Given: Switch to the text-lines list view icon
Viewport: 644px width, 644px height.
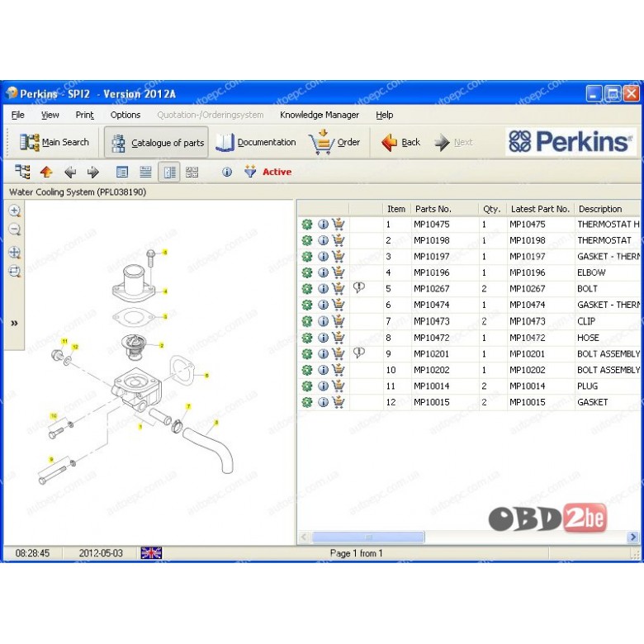Looking at the screenshot, I should click(x=145, y=172).
